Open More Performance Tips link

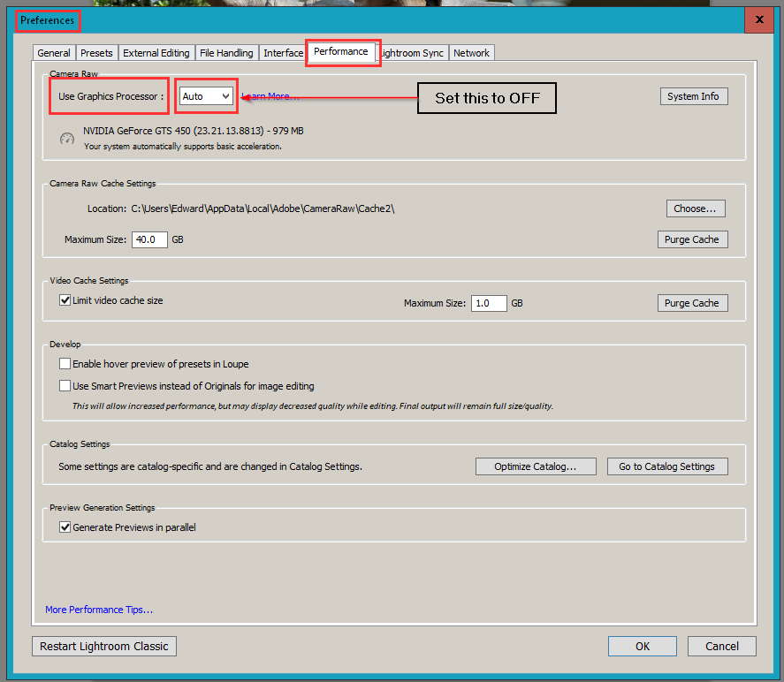click(x=98, y=609)
